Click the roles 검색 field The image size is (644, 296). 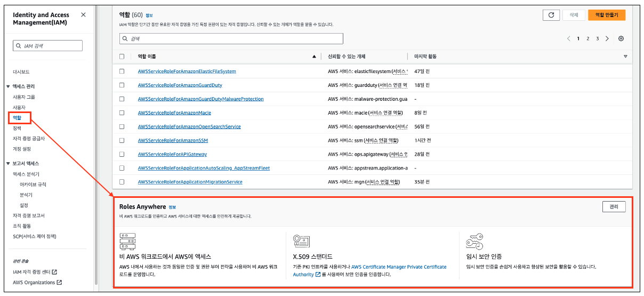click(231, 39)
